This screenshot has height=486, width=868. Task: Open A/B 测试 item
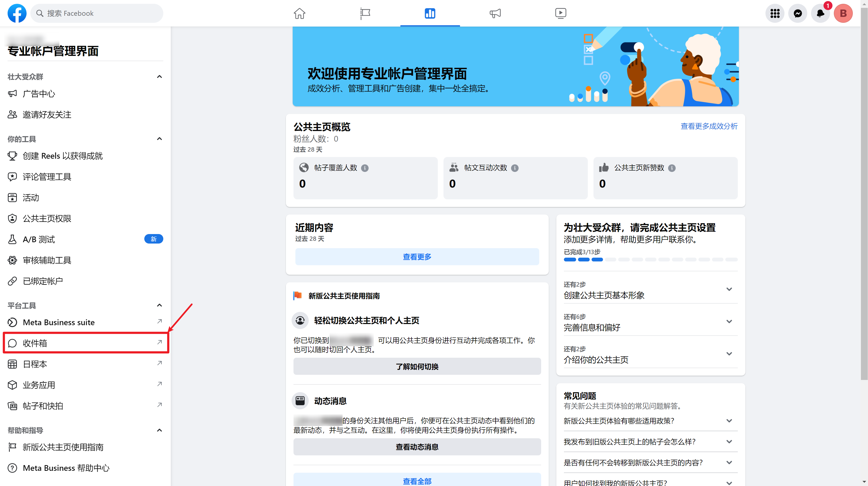click(x=85, y=239)
